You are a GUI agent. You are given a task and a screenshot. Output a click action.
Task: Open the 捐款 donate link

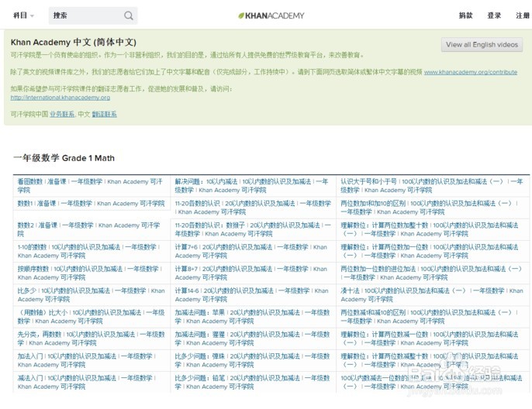(x=465, y=15)
